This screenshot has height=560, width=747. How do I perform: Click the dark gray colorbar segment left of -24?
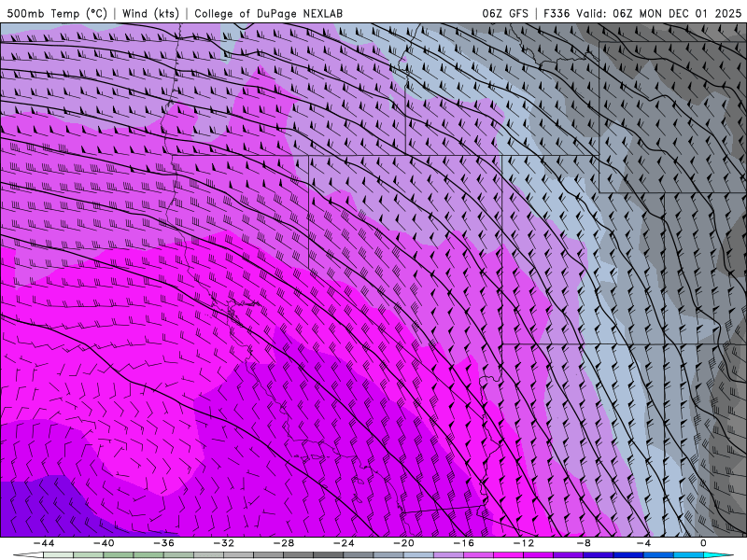click(x=329, y=555)
